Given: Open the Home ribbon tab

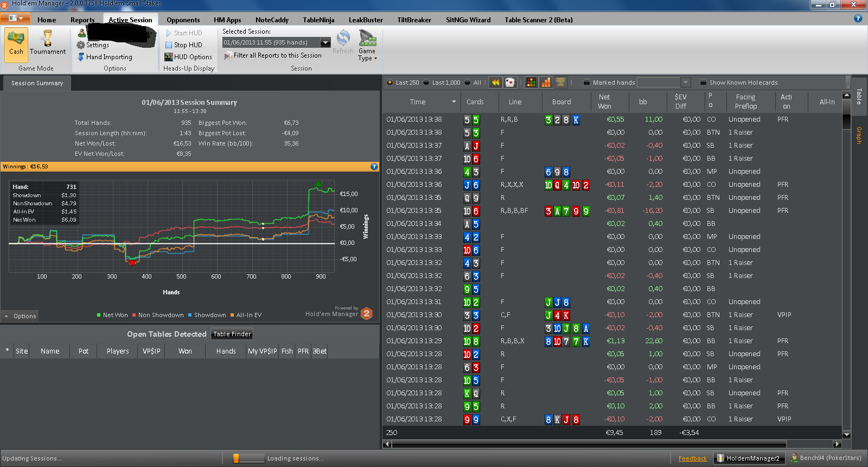Looking at the screenshot, I should 47,20.
